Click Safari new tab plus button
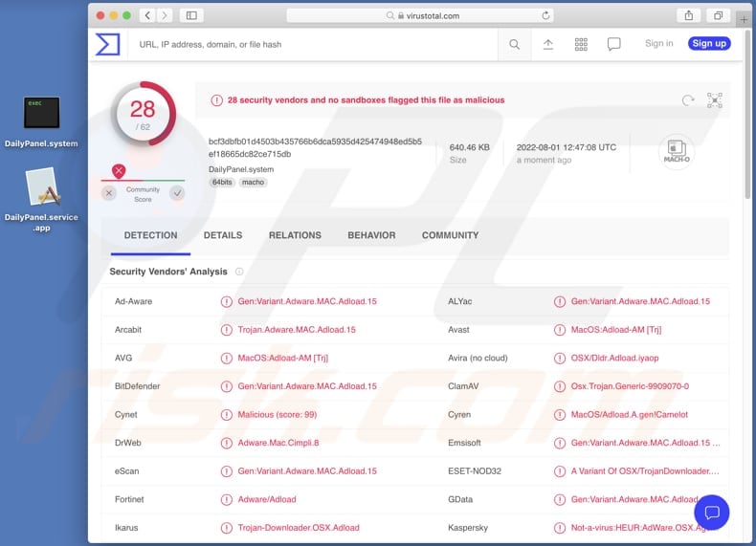 (744, 19)
